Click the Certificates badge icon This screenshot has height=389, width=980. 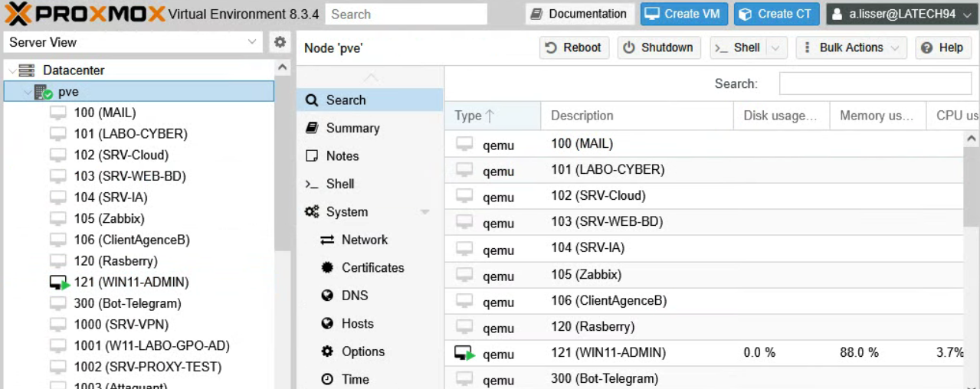pyautogui.click(x=327, y=268)
